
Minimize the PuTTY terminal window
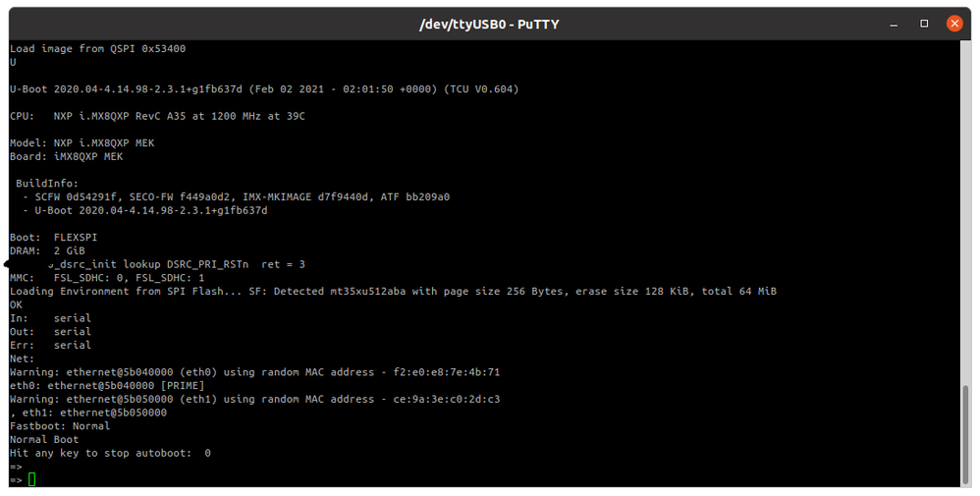(896, 23)
